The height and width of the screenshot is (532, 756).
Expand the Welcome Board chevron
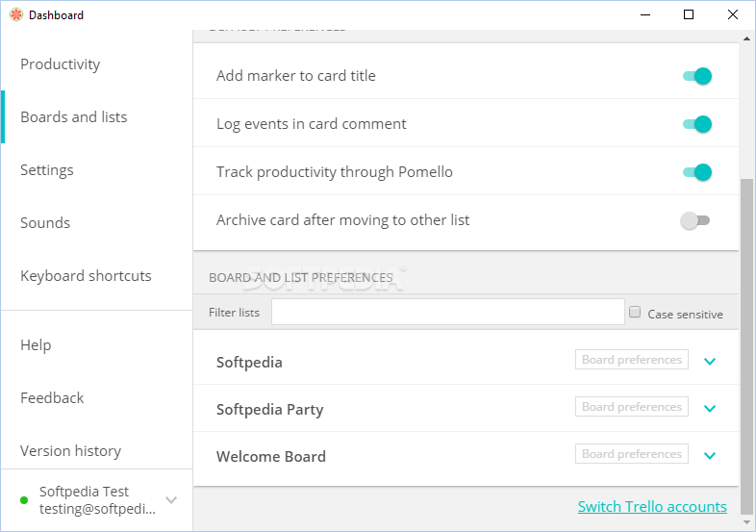710,455
